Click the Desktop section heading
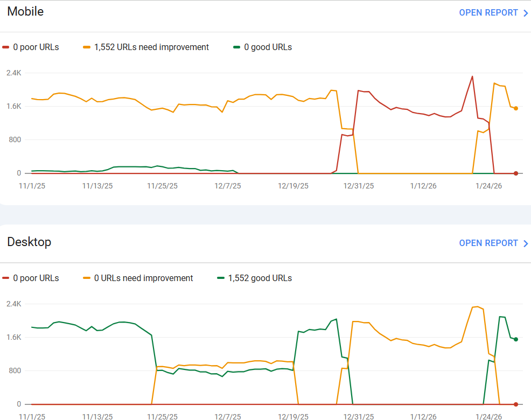 29,242
